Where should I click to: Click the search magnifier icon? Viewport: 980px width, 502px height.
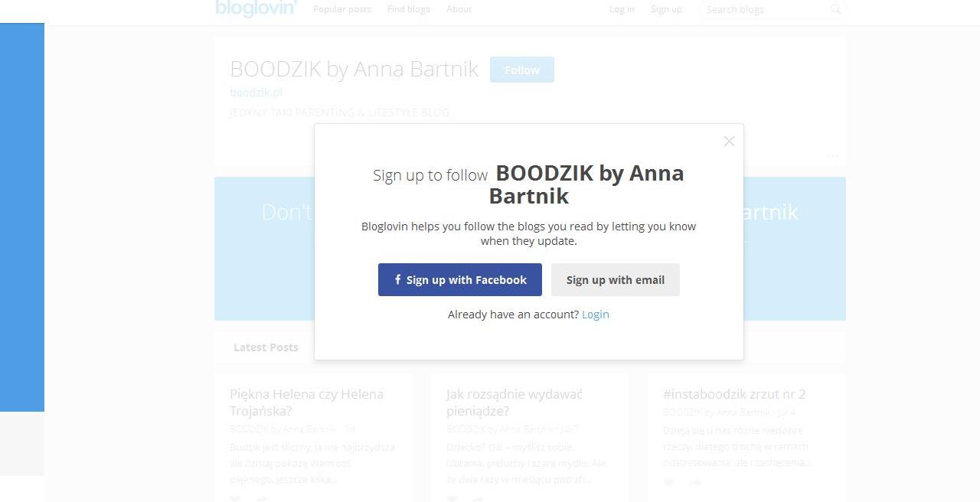[x=835, y=9]
